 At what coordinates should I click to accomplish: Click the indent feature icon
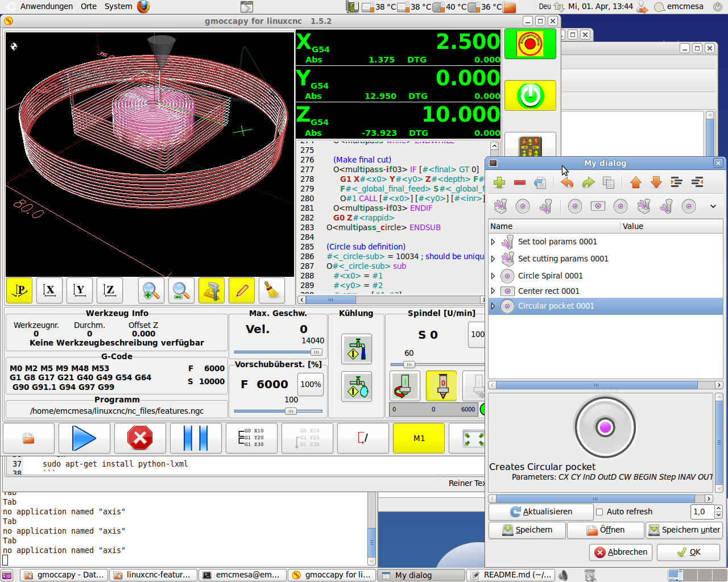(x=677, y=182)
